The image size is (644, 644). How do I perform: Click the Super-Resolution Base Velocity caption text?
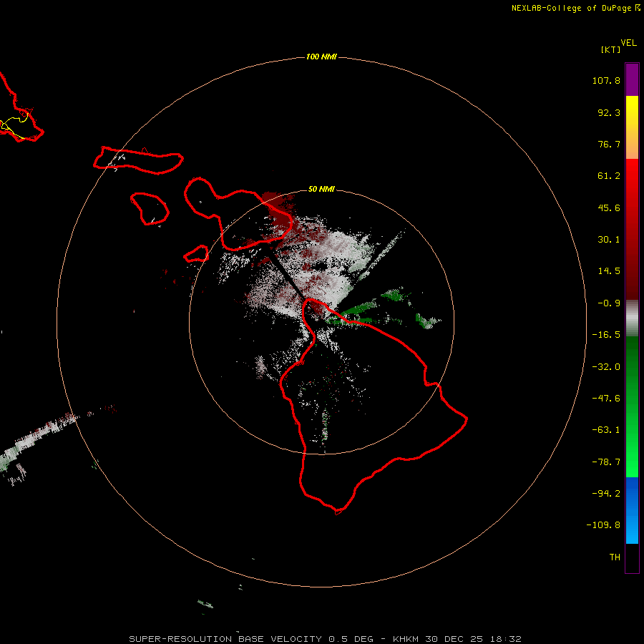coord(326,639)
